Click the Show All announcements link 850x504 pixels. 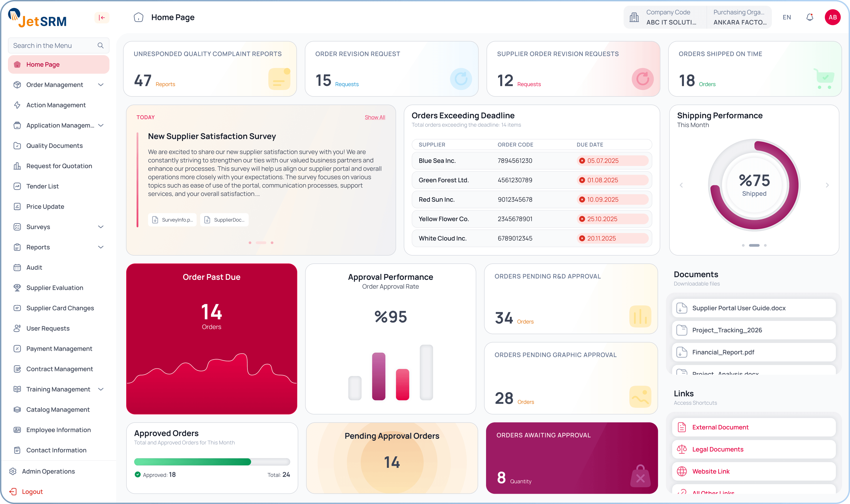(375, 117)
